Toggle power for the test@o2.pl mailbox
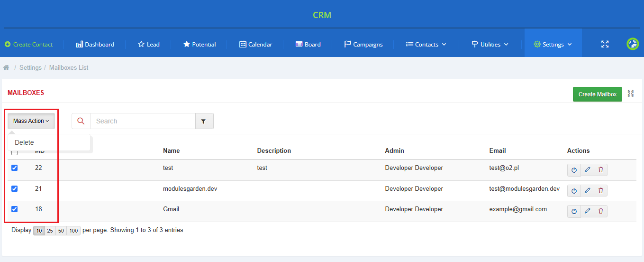The width and height of the screenshot is (644, 262). (574, 170)
